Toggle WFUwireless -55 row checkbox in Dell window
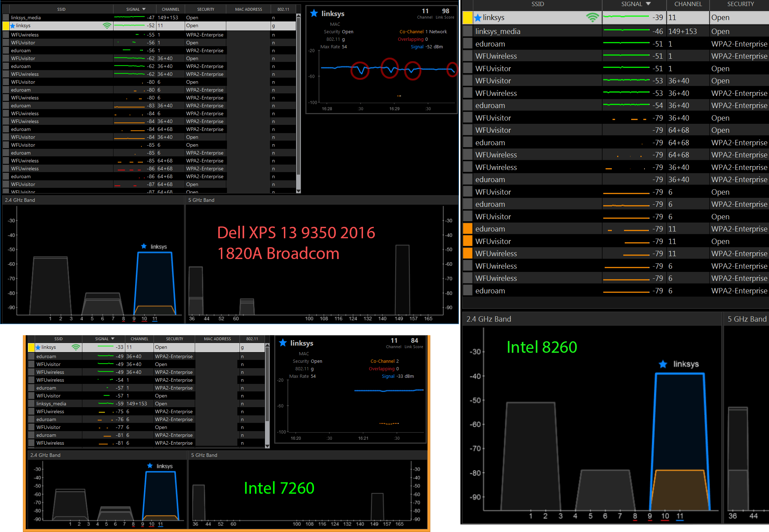This screenshot has width=769, height=532. pyautogui.click(x=6, y=35)
